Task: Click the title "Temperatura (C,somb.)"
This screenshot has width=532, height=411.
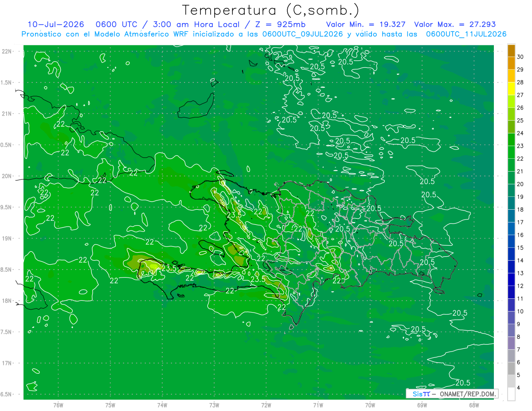Action: coord(271,11)
